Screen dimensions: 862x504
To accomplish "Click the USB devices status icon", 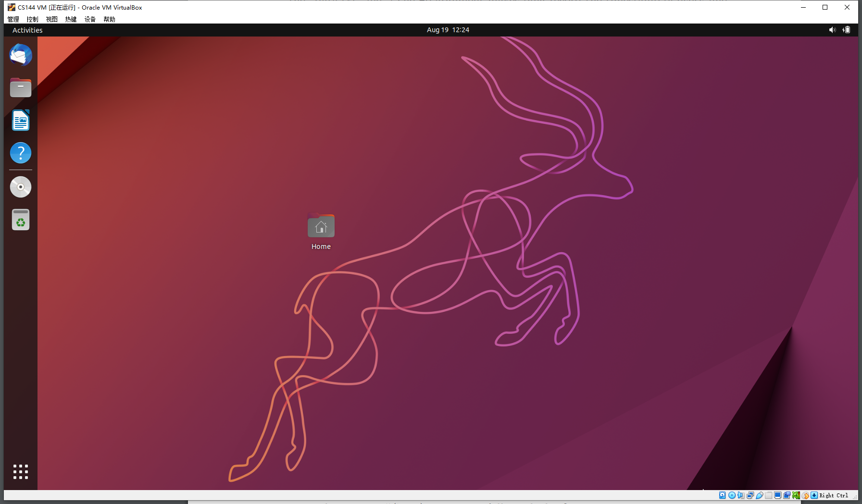I will pyautogui.click(x=760, y=495).
